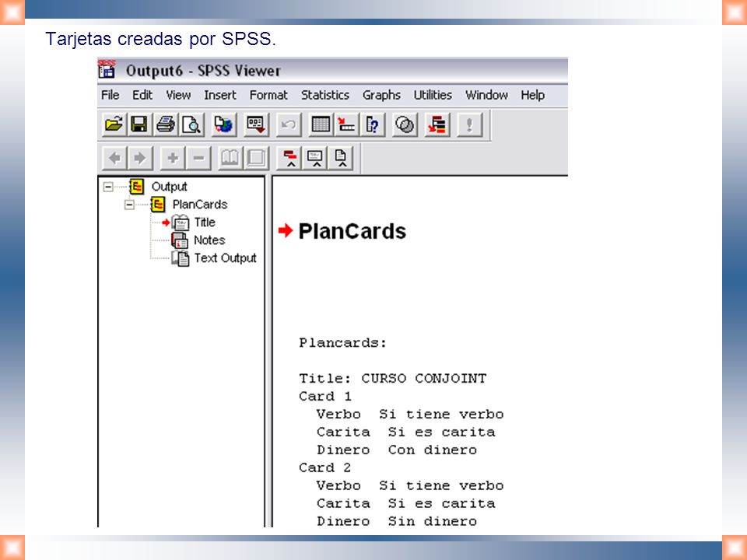Click the Open file toolbar icon
Viewport: 747px width, 560px height.
114,124
